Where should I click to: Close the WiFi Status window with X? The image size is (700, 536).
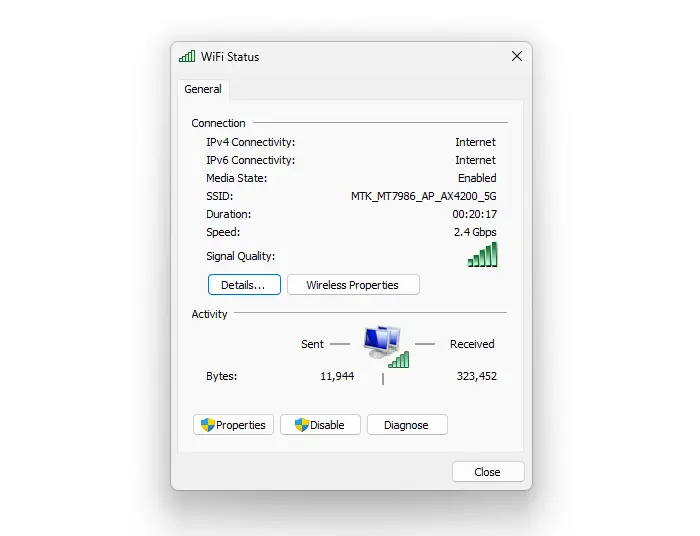pos(517,56)
